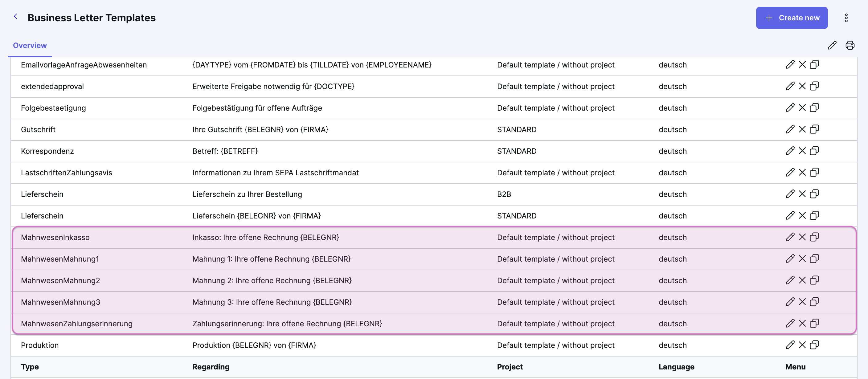Delete the Korrespondenz template
The width and height of the screenshot is (868, 379).
(802, 151)
